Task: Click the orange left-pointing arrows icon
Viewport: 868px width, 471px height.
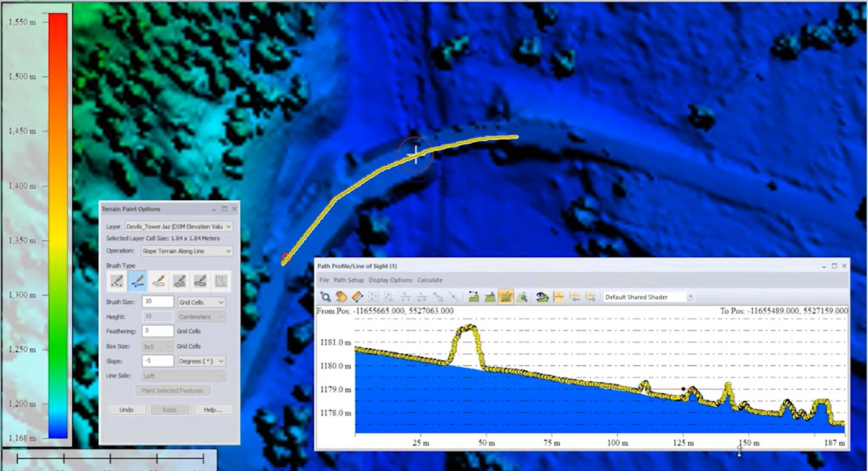Action: pos(574,297)
